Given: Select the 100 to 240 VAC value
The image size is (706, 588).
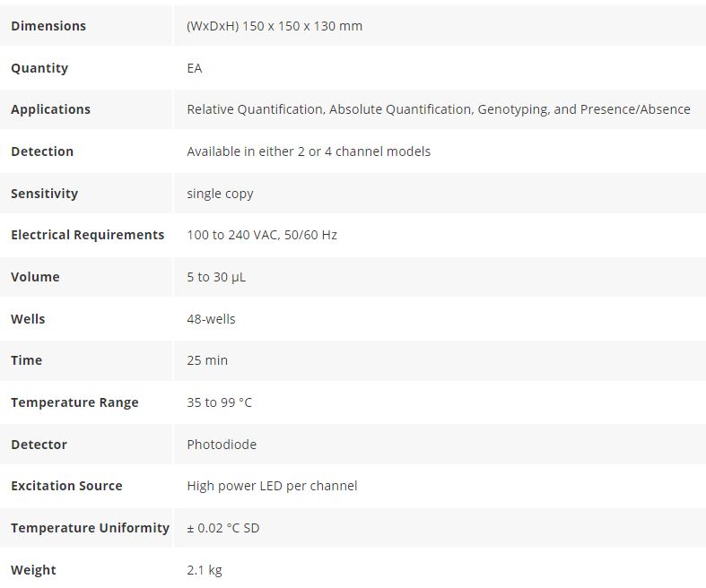Looking at the screenshot, I should tap(233, 235).
